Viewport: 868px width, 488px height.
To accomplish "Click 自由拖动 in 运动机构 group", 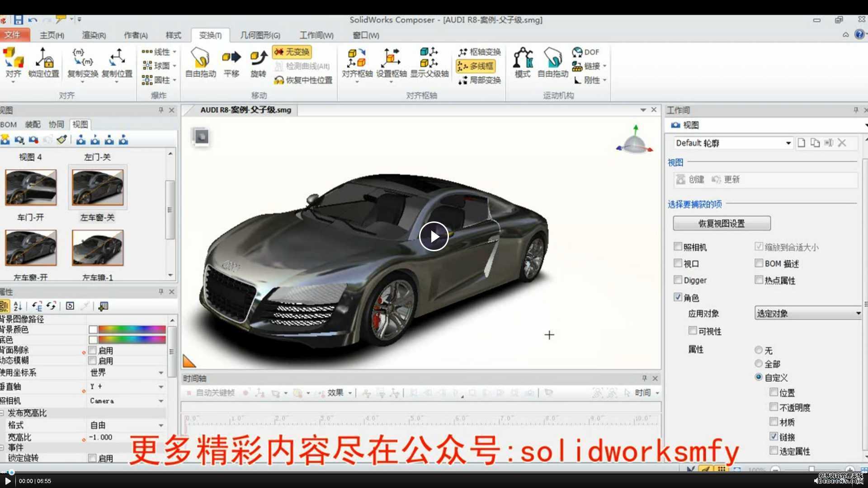I will 553,63.
